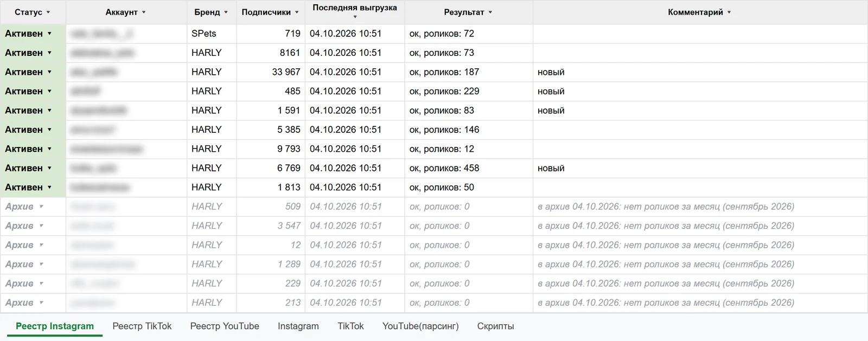Open Архив status dropdown in the 509 subscribers row
The width and height of the screenshot is (868, 341).
click(41, 207)
